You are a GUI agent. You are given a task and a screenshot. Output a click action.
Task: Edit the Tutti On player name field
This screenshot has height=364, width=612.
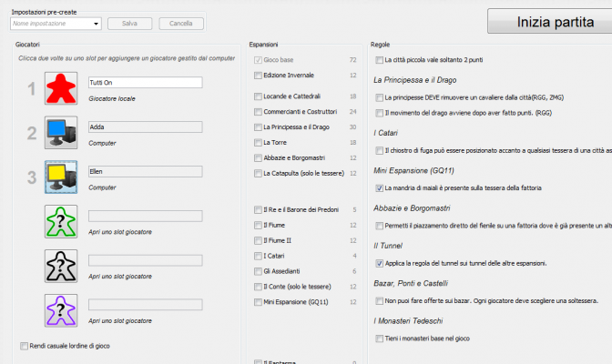144,83
